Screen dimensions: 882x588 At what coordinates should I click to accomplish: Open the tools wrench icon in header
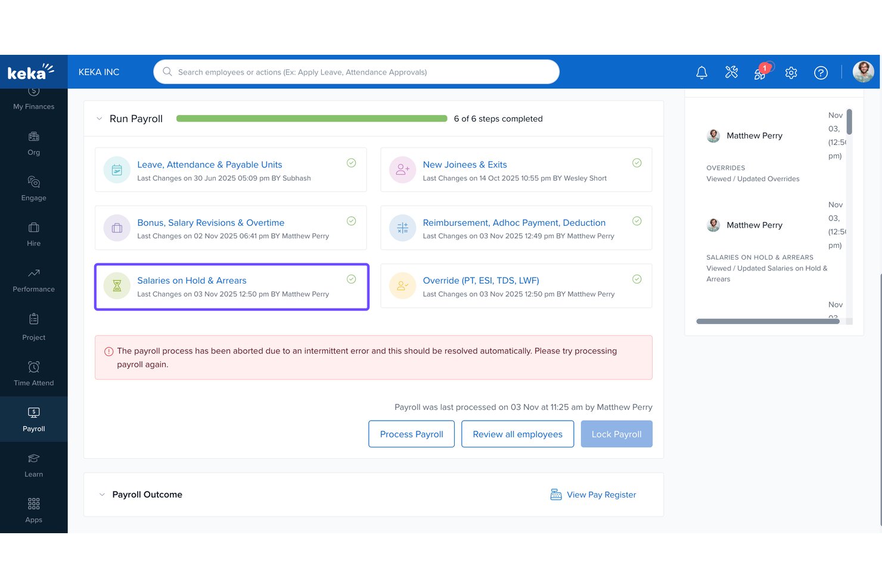[731, 72]
